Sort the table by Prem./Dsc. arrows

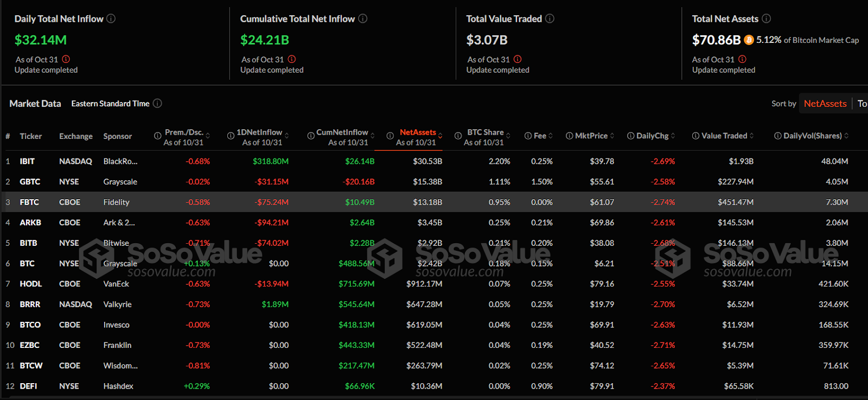[208, 136]
